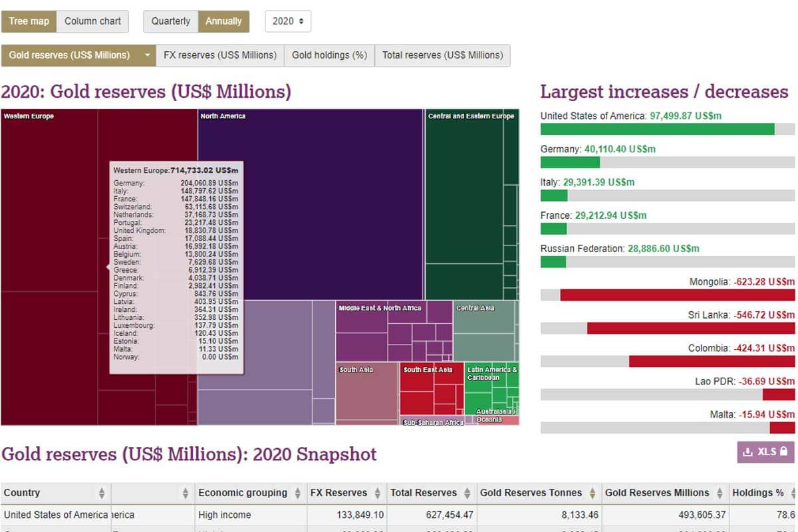Download the snapshot data via XLS button
Viewport: 798px width, 532px height.
pos(765,452)
